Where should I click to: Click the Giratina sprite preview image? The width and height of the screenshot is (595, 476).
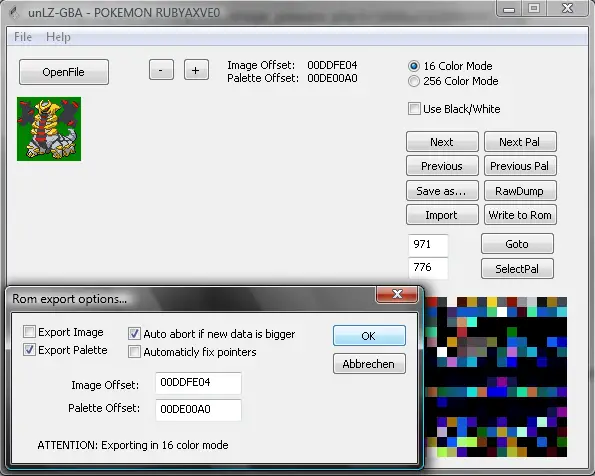tap(49, 129)
